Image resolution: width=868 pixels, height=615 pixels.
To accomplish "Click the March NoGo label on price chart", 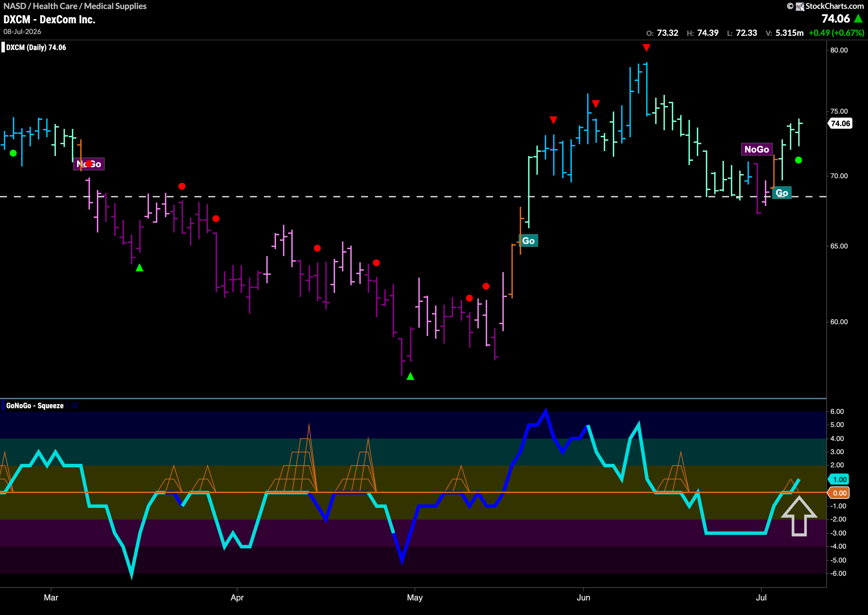I will point(89,164).
